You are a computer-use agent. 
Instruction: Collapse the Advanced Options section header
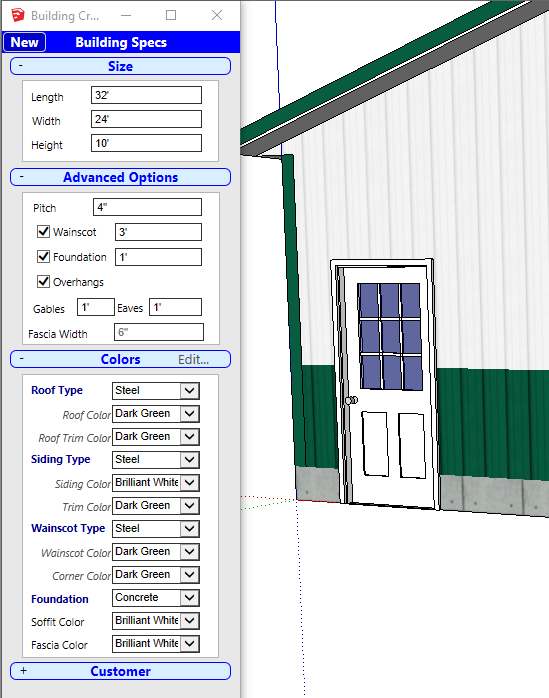pyautogui.click(x=120, y=177)
